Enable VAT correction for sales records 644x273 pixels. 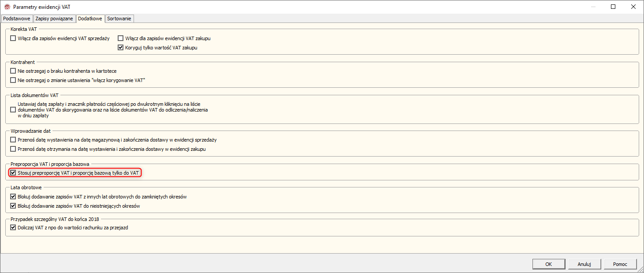pyautogui.click(x=13, y=38)
